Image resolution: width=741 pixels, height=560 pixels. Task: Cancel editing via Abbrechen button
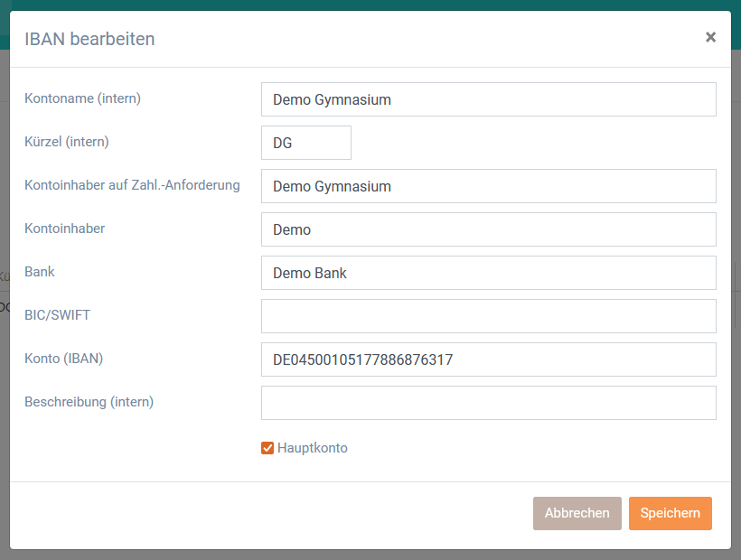click(x=577, y=513)
